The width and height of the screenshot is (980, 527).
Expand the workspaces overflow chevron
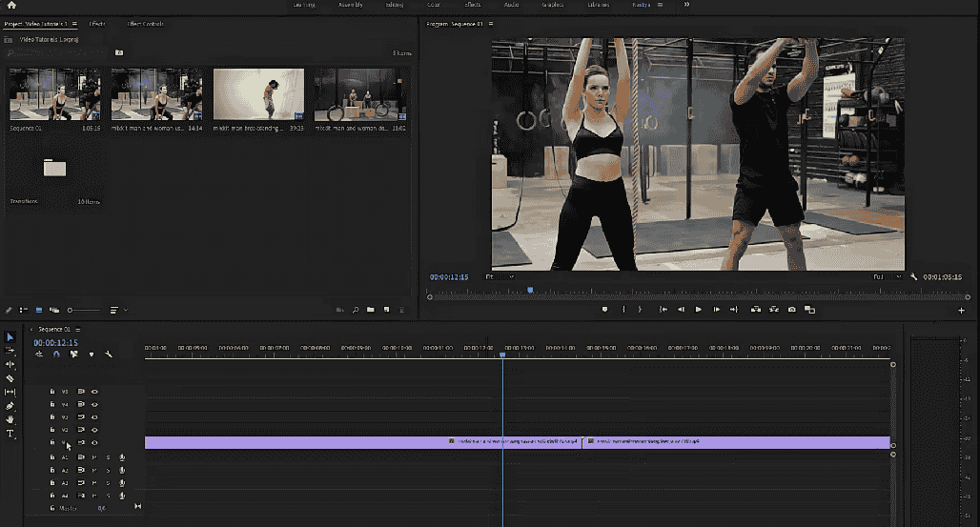pyautogui.click(x=686, y=5)
